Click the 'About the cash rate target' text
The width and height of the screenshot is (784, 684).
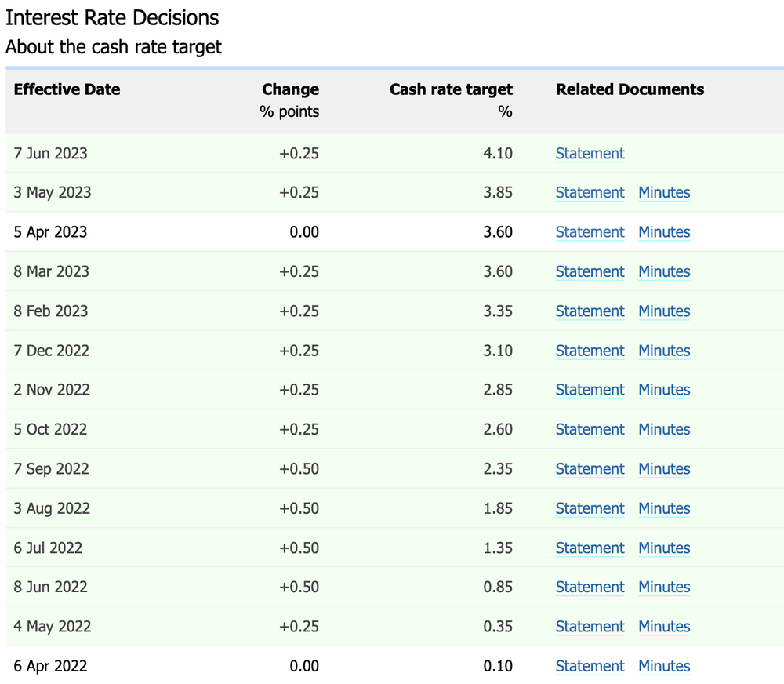pyautogui.click(x=114, y=47)
